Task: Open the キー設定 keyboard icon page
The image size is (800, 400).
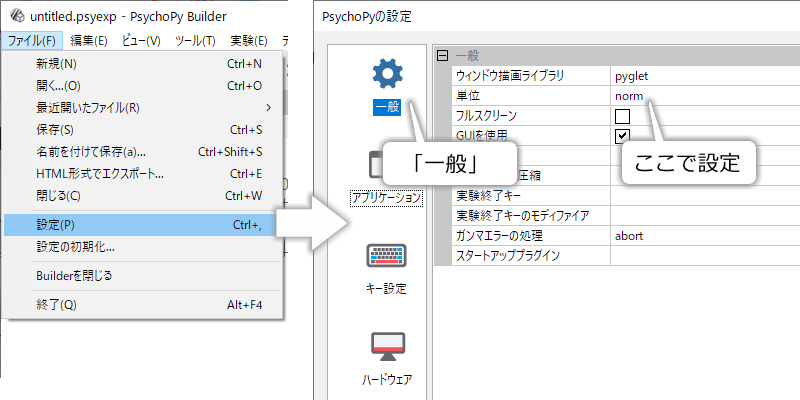Action: point(386,256)
